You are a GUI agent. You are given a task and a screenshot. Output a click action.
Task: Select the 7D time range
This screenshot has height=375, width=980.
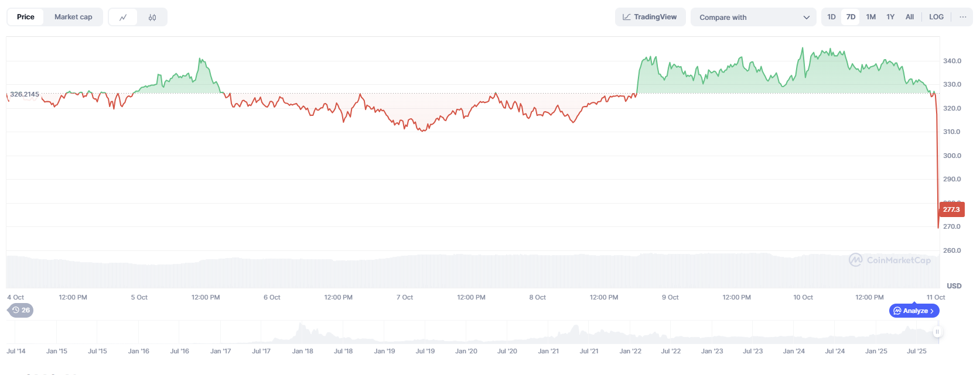[851, 17]
